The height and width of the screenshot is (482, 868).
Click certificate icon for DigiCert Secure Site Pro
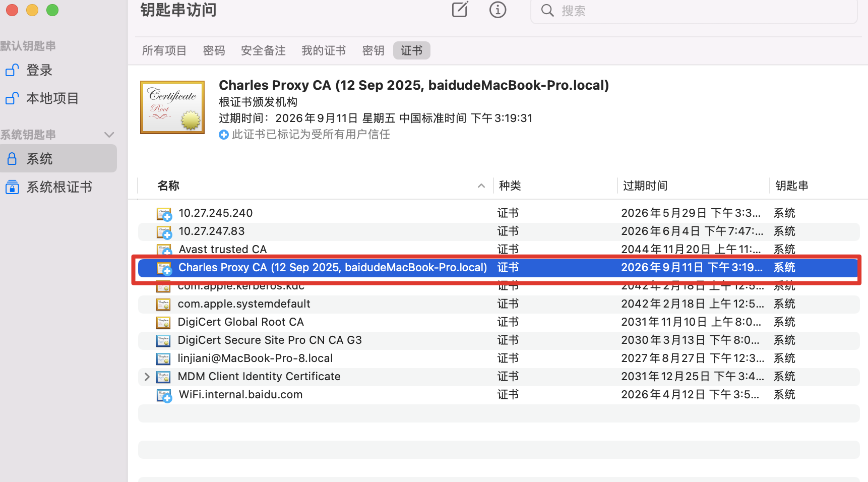click(163, 340)
